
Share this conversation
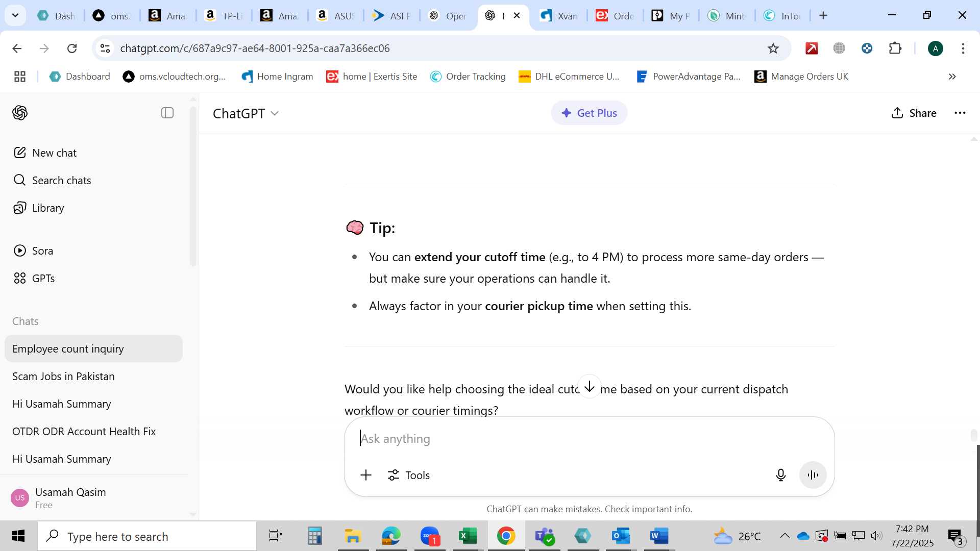tap(914, 113)
